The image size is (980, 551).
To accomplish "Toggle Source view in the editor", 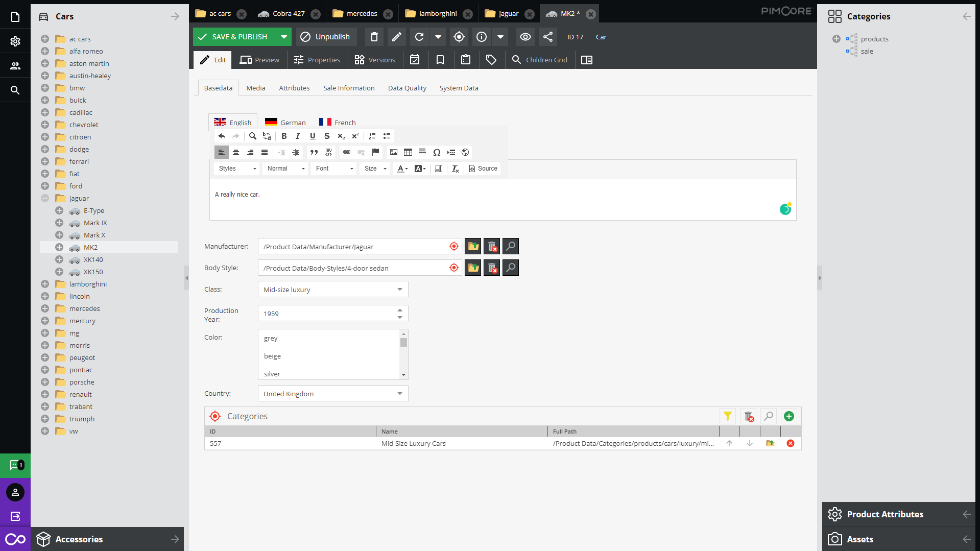I will pyautogui.click(x=483, y=169).
